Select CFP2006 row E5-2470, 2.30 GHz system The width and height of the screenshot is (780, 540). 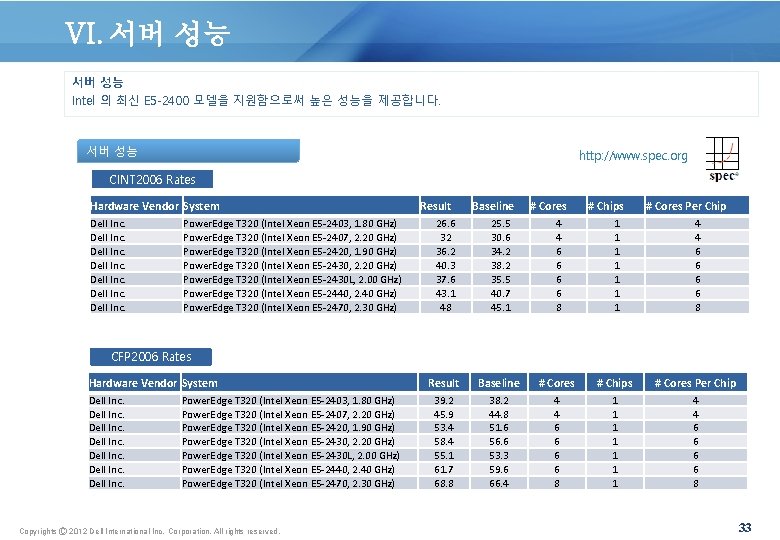coord(289,483)
